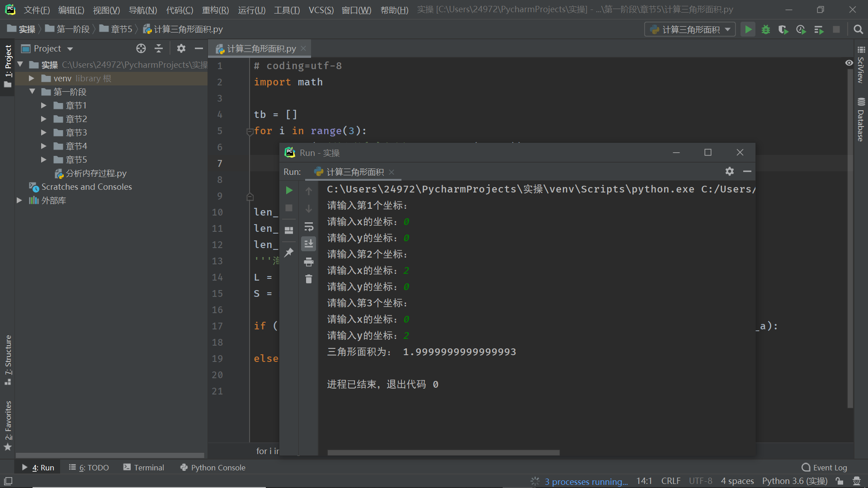The height and width of the screenshot is (488, 868).
Task: Select Scratches and Consoles node
Action: tap(86, 187)
